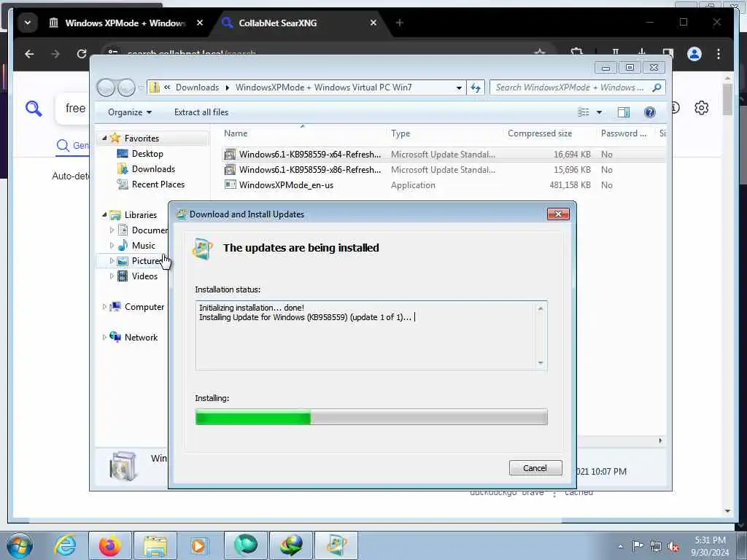Select the Music library icon
The width and height of the screenshot is (747, 560).
click(x=123, y=245)
